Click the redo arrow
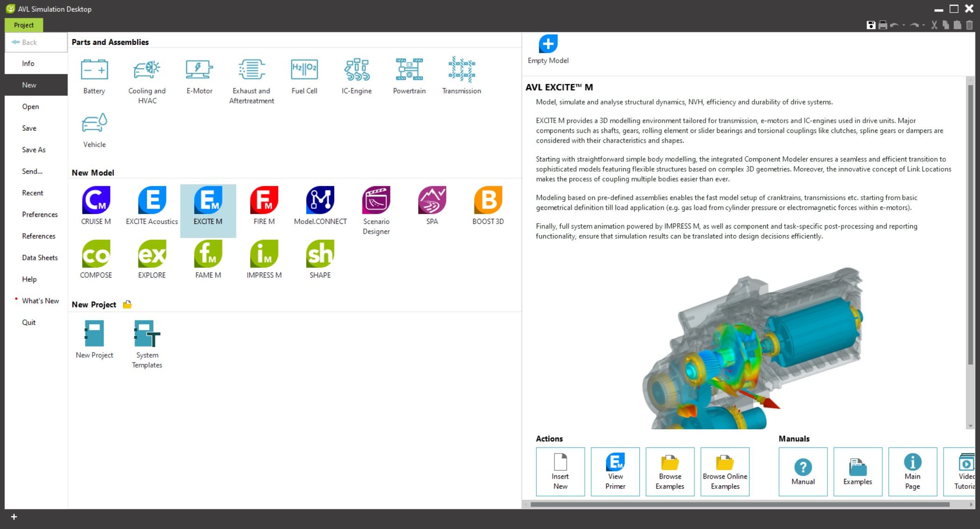Image resolution: width=980 pixels, height=529 pixels. [914, 25]
